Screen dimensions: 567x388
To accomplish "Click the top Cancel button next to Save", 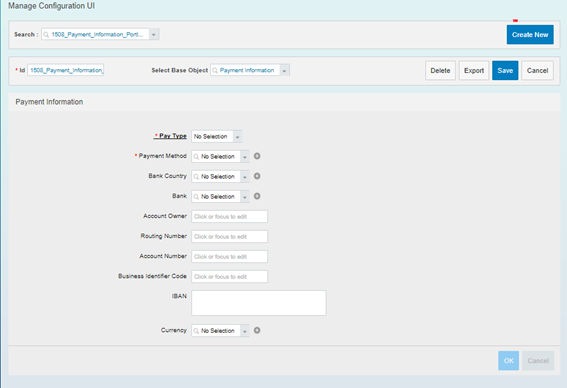I will [x=537, y=71].
